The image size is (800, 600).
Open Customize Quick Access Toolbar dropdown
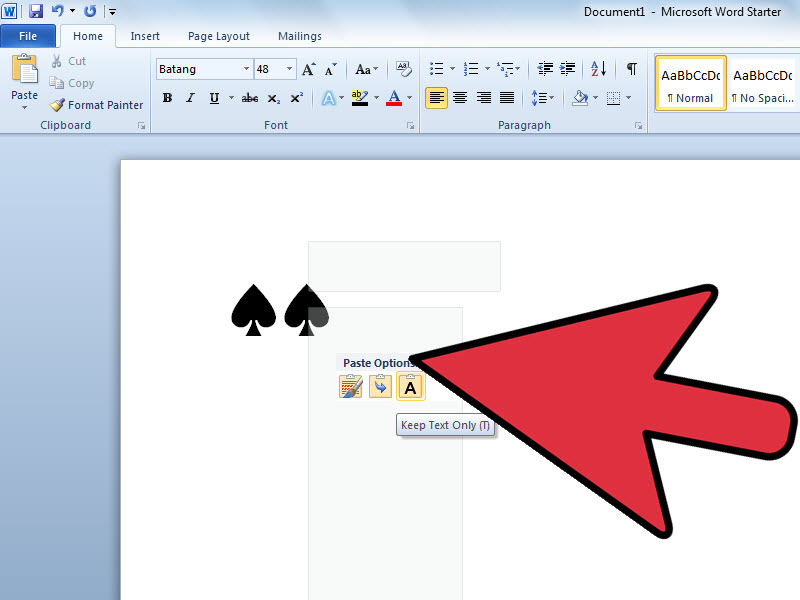(112, 11)
